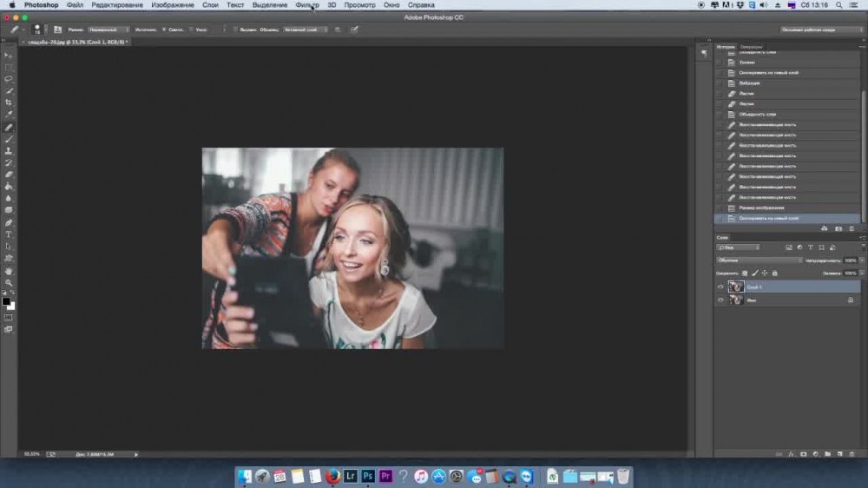This screenshot has height=488, width=868.
Task: Open the Режим blending mode dropdown
Action: pos(108,30)
